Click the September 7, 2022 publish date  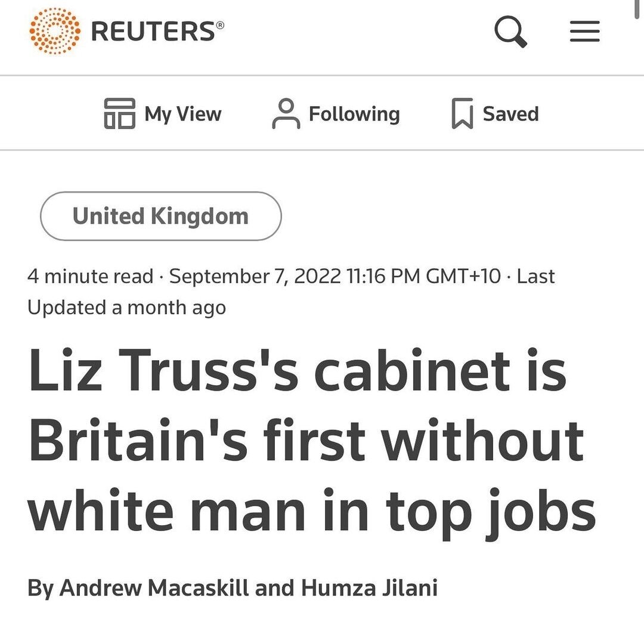tap(255, 277)
